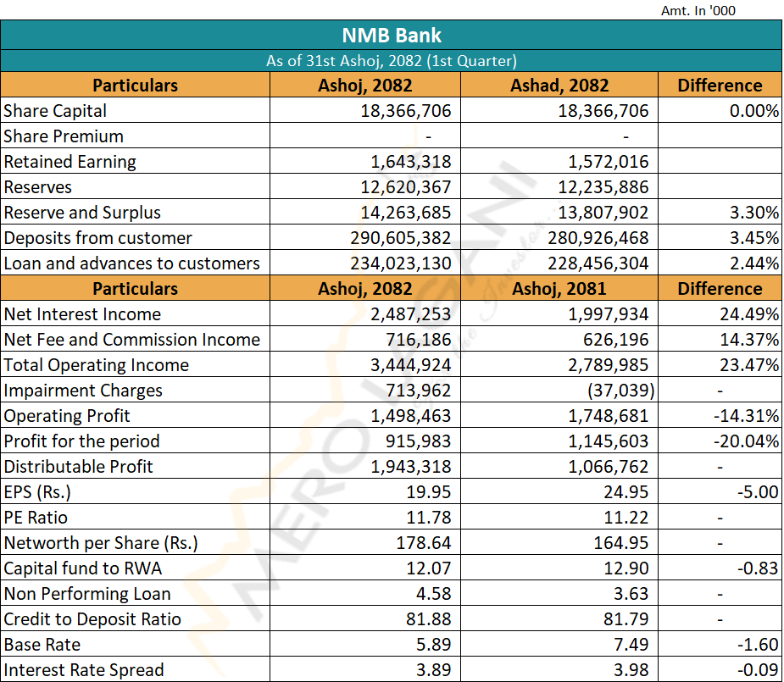Viewport: 784px width, 682px height.
Task: Click the Operating Profit -14.31% difference cell
Action: click(746, 416)
